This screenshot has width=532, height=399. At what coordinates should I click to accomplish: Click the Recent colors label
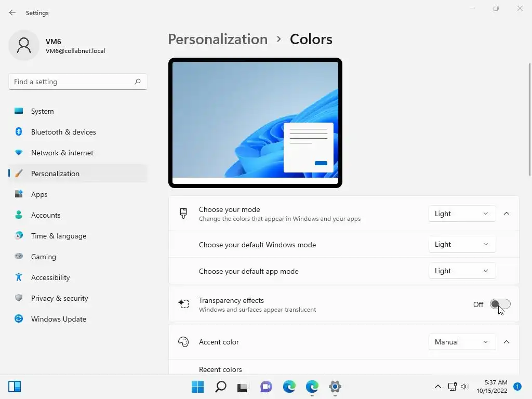220,369
